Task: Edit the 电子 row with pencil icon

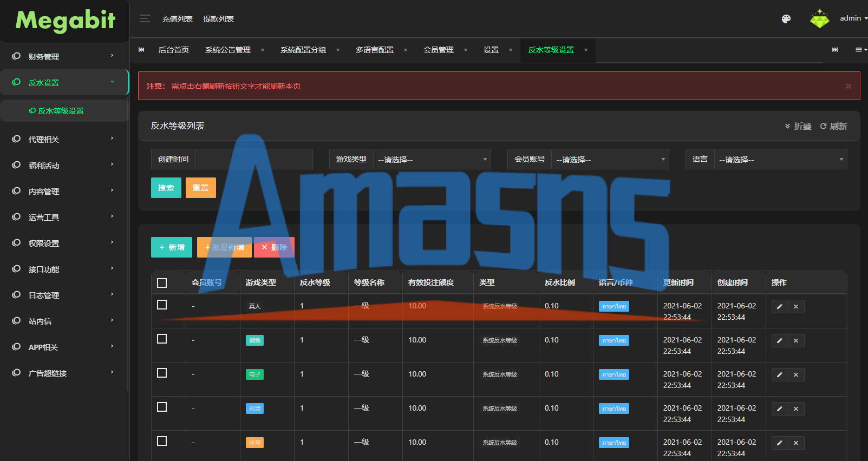Action: coord(780,375)
